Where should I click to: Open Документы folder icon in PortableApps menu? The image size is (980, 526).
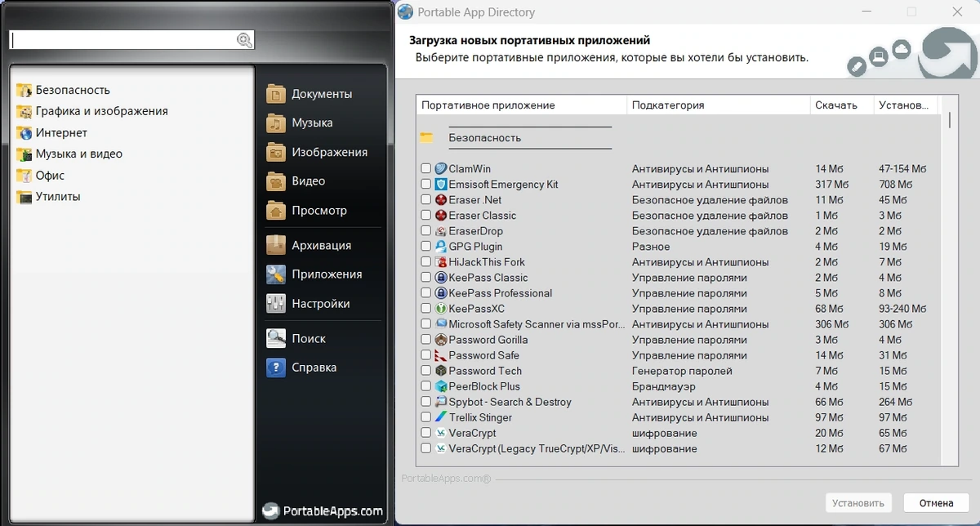tap(276, 94)
